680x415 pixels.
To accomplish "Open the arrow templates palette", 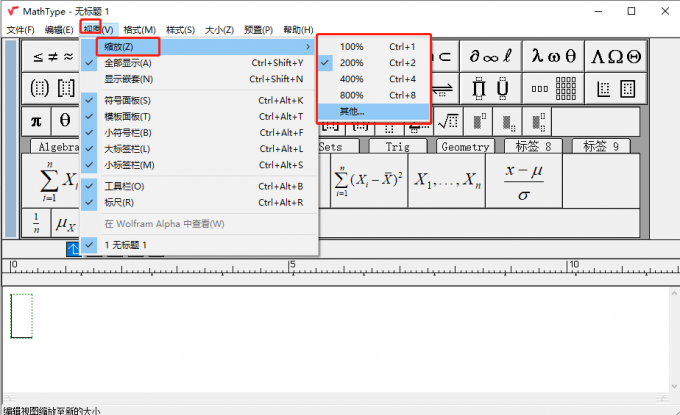I will pyautogui.click(x=445, y=88).
